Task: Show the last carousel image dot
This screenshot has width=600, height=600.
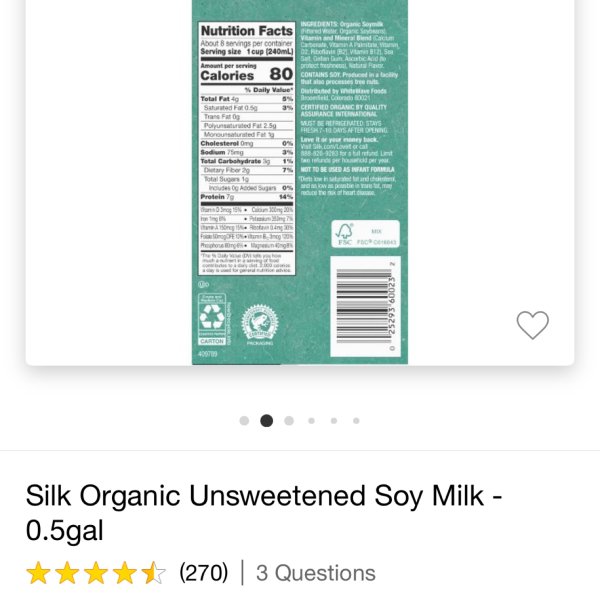Action: tap(356, 421)
